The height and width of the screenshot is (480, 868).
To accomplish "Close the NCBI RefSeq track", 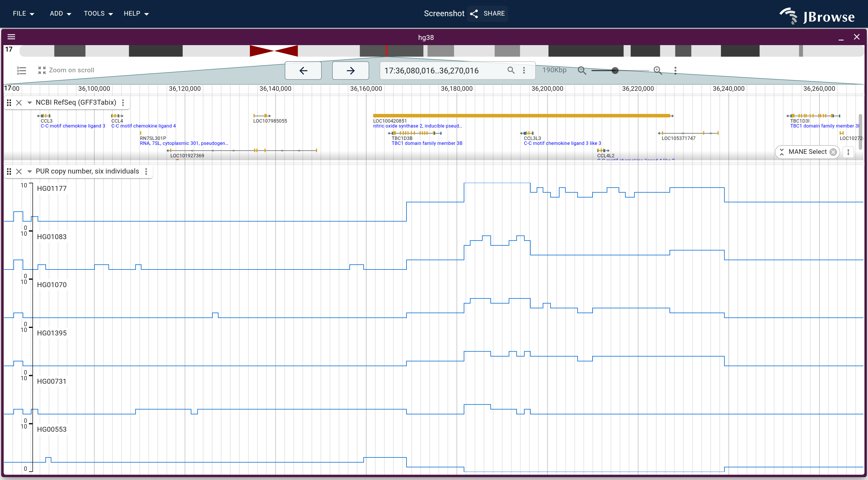I will point(19,103).
